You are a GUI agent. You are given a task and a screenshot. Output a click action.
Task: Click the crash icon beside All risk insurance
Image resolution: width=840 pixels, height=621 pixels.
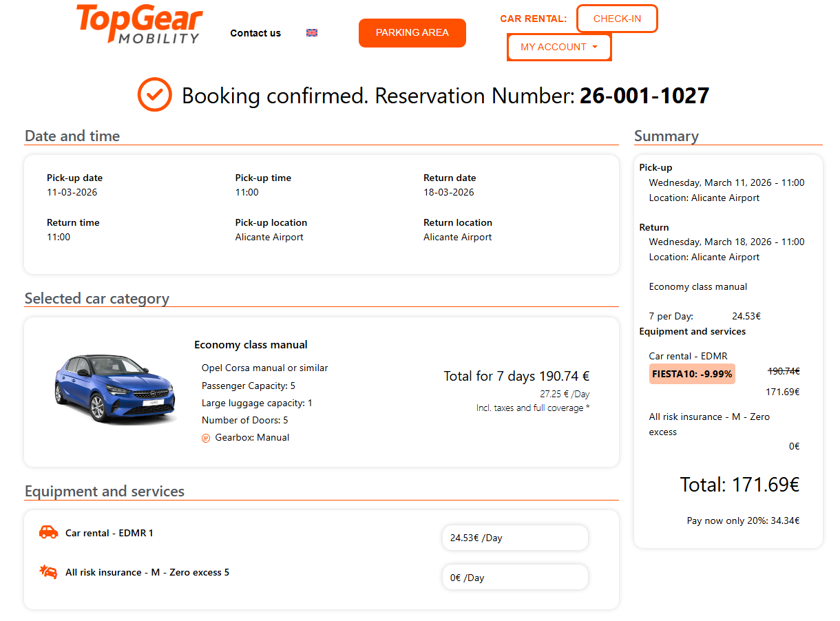(x=48, y=572)
